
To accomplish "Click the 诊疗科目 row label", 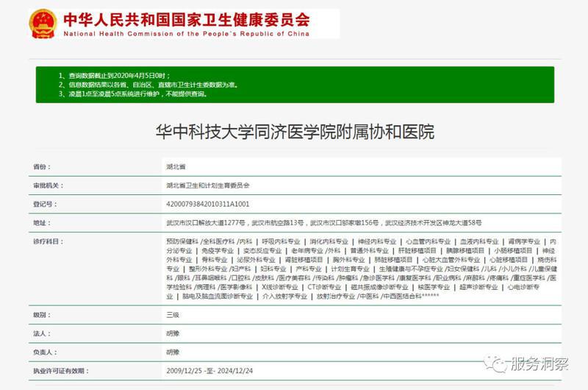I will (45, 241).
